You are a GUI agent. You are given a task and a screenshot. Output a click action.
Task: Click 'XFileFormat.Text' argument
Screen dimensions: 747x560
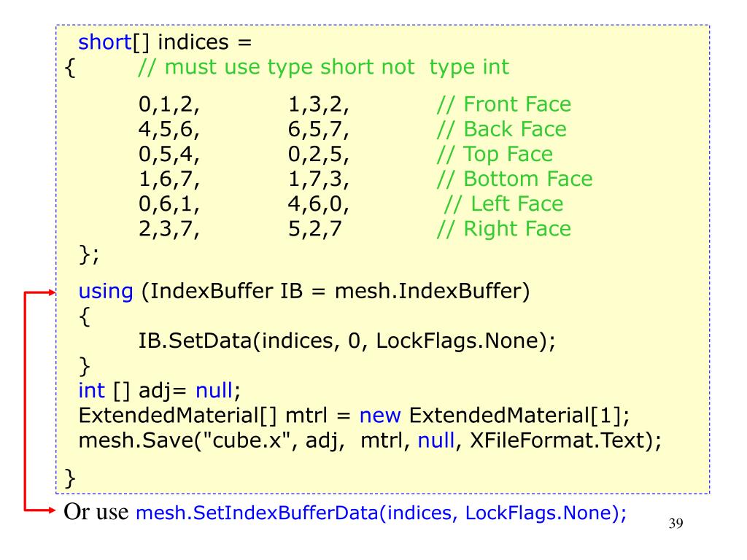coord(557,440)
